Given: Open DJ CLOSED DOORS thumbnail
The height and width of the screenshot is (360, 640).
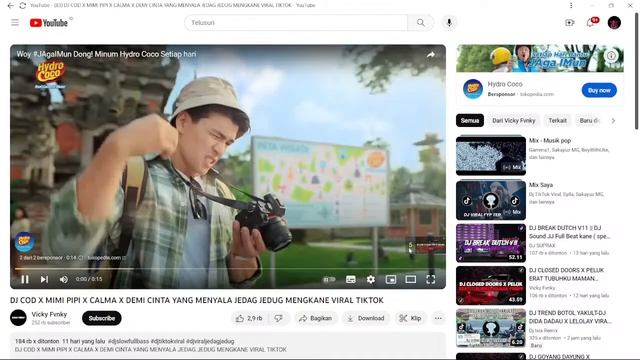Looking at the screenshot, I should [491, 285].
